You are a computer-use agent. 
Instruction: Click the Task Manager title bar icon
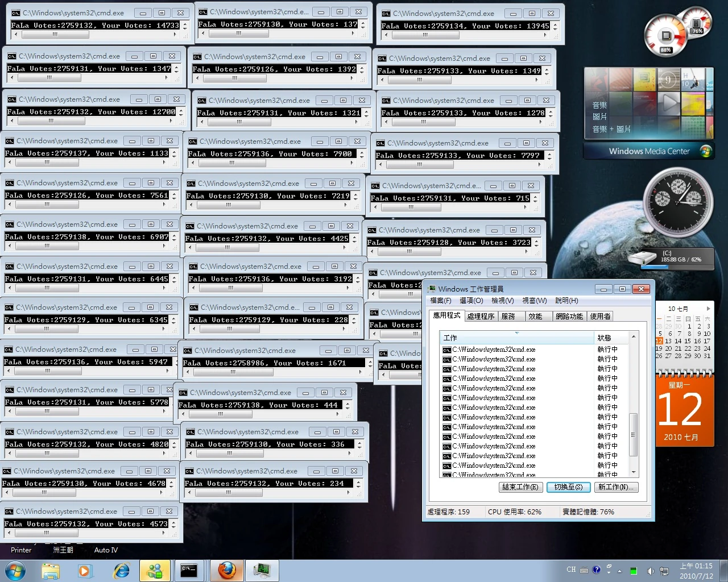(432, 289)
